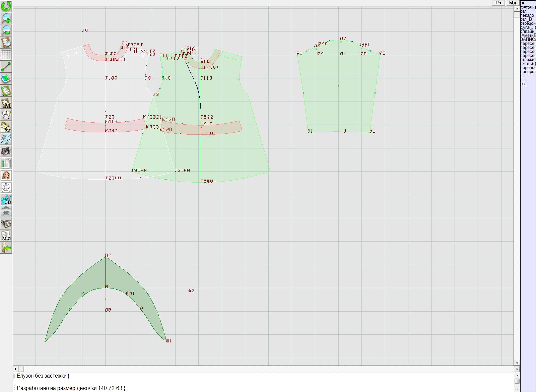Open the ALG algorithm document icon
Screen dimensions: 536x392
click(6, 236)
